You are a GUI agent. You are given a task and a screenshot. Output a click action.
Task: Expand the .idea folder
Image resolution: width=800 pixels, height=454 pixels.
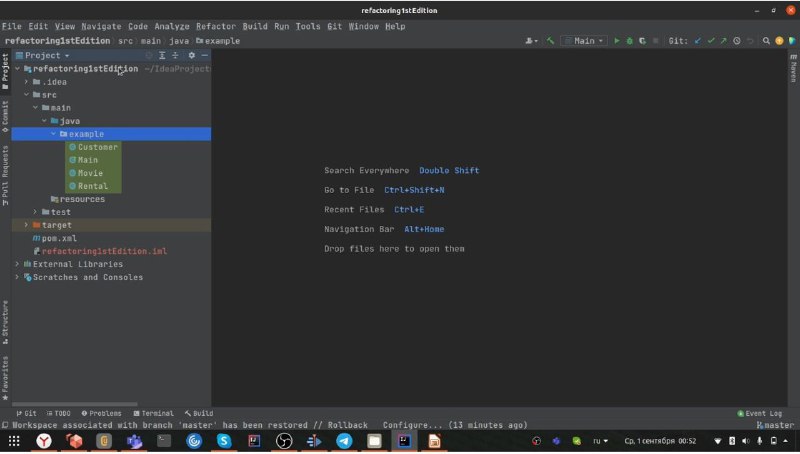click(27, 82)
